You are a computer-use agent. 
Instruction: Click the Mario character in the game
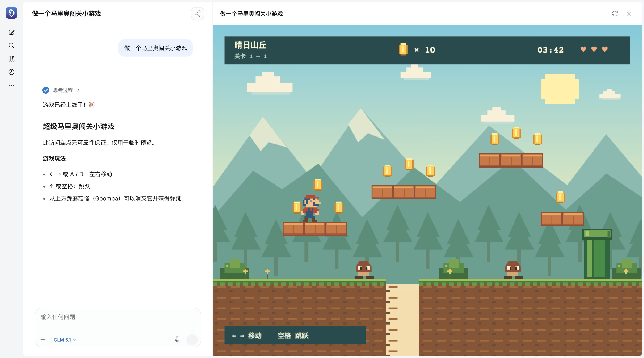click(x=311, y=208)
